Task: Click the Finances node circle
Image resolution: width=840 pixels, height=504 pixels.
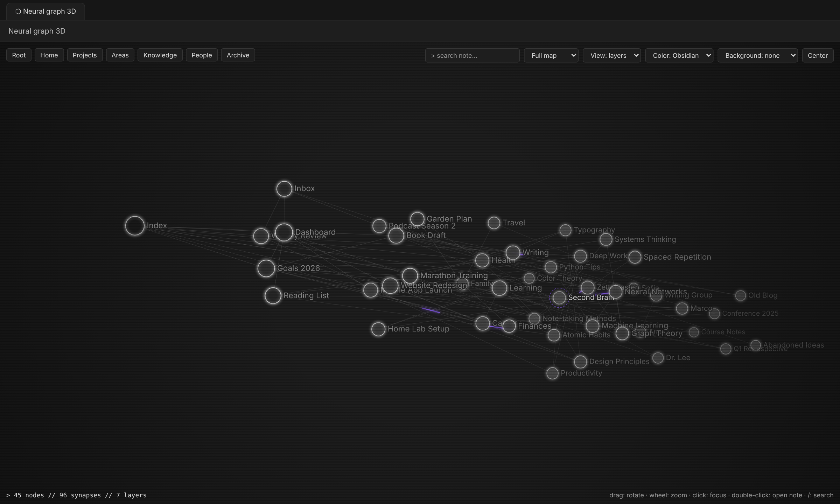Action: pos(509,326)
